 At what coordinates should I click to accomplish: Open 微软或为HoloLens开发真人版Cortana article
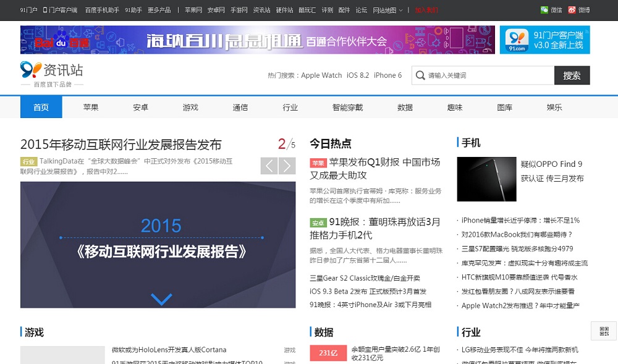169,350
